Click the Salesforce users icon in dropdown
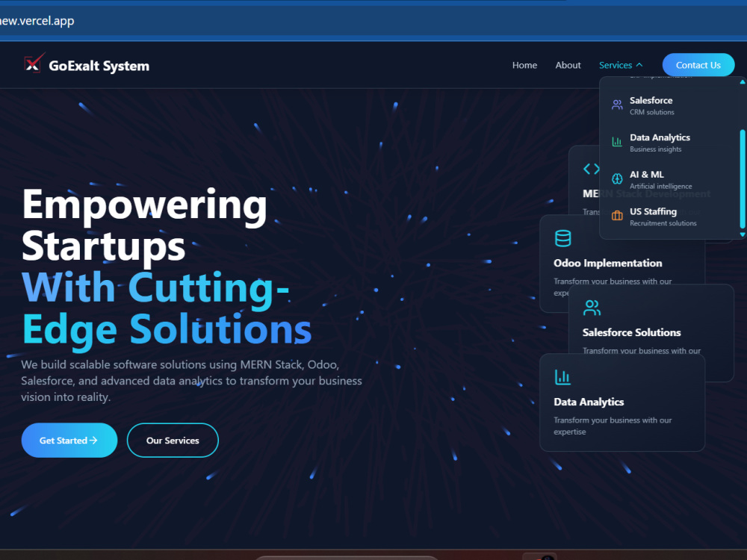Screen dimensions: 747x560 (x=617, y=105)
